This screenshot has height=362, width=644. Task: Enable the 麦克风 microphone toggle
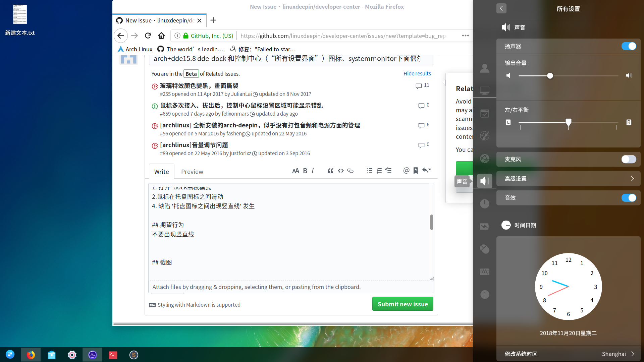click(x=629, y=159)
